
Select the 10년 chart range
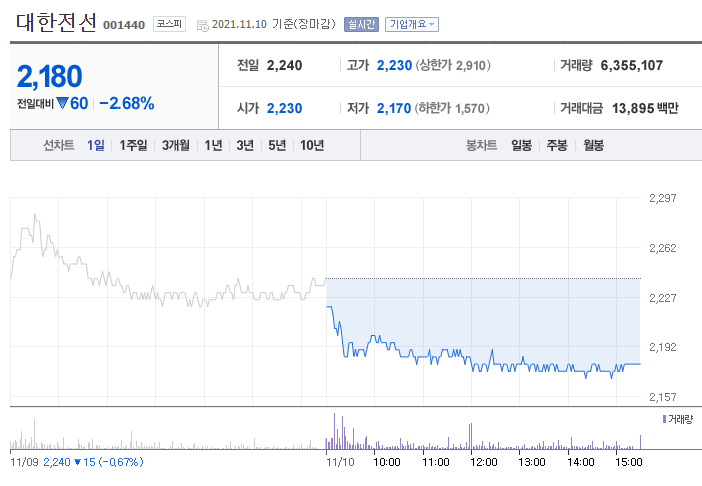[312, 145]
